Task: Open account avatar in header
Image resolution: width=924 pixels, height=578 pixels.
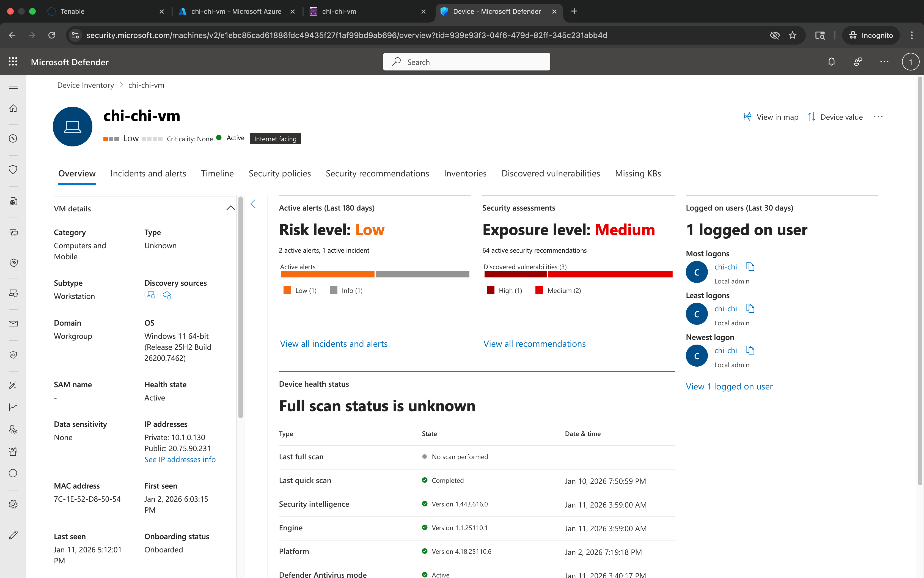Action: [910, 62]
